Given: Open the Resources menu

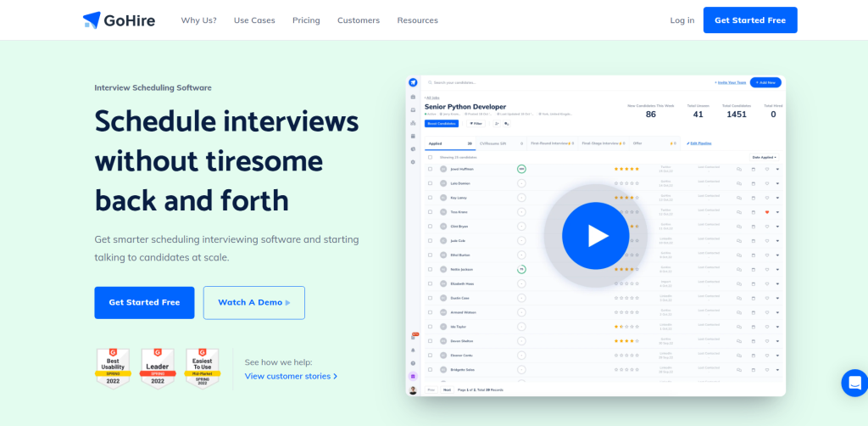Looking at the screenshot, I should coord(417,20).
